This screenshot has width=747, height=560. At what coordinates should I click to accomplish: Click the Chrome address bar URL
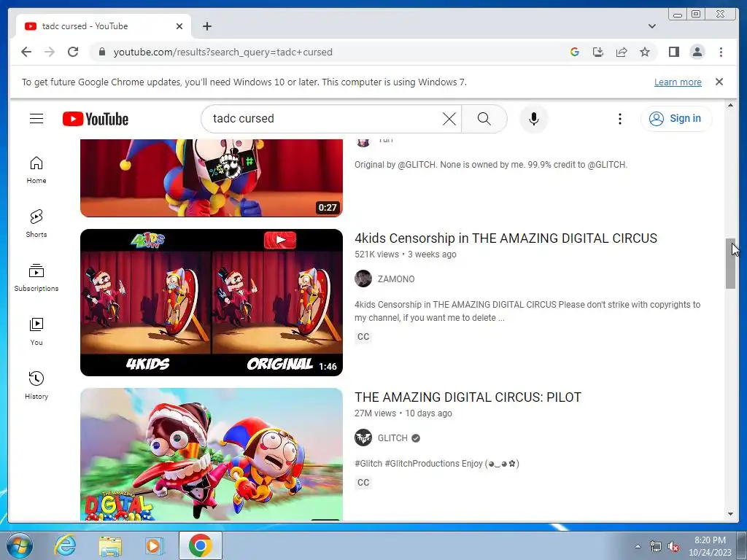(x=223, y=52)
